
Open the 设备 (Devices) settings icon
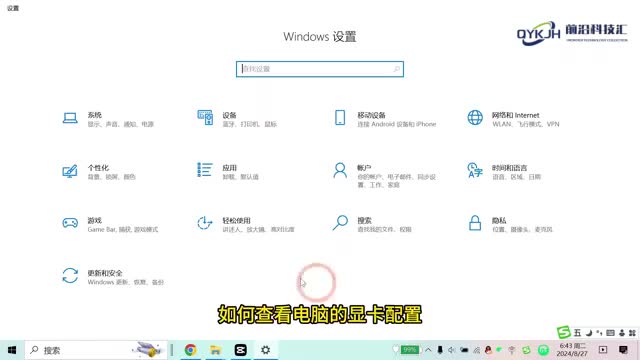pyautogui.click(x=205, y=118)
